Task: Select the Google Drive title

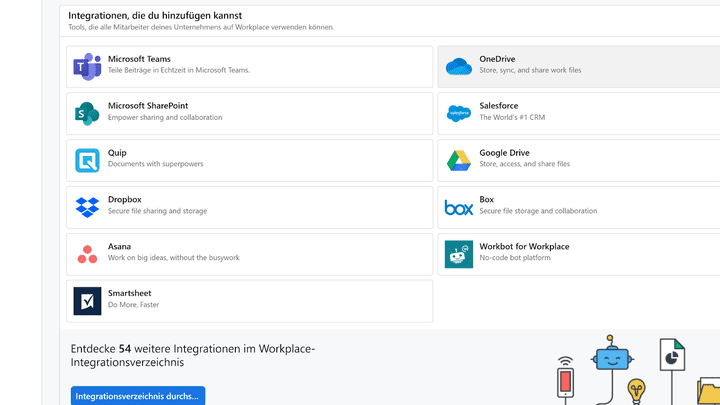Action: (504, 152)
